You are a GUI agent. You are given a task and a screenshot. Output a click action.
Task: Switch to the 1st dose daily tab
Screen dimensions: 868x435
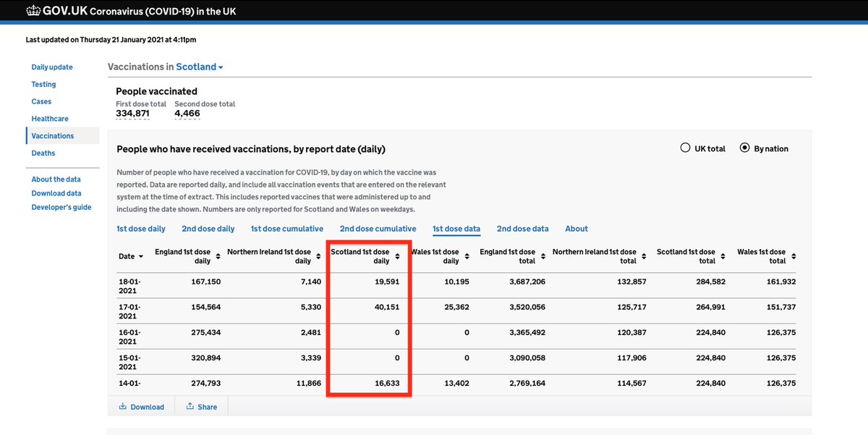pos(141,229)
